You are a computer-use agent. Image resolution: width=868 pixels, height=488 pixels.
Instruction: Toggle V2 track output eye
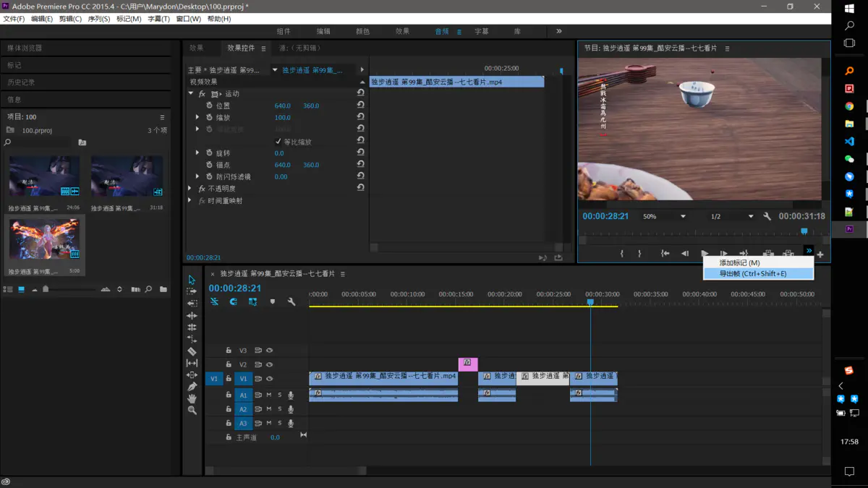point(269,364)
